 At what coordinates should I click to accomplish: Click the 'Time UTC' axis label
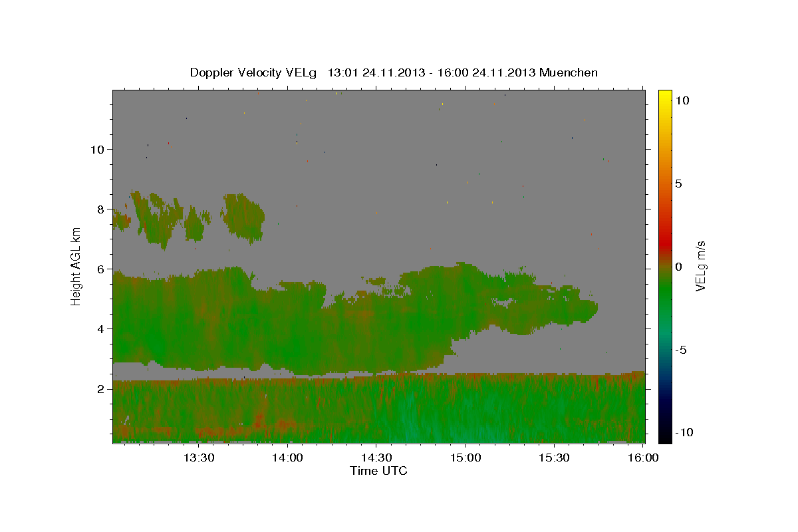(378, 471)
